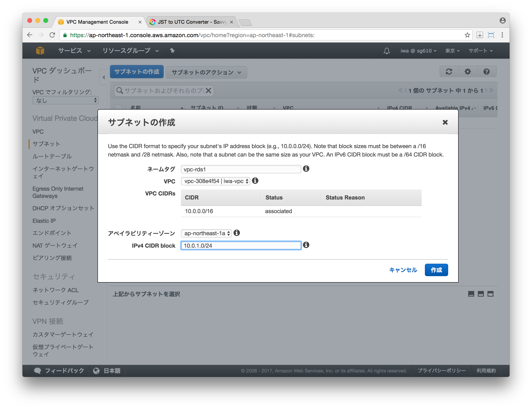The image size is (532, 409).
Task: Open the VPC filter dropdown showing なし
Action: point(65,100)
